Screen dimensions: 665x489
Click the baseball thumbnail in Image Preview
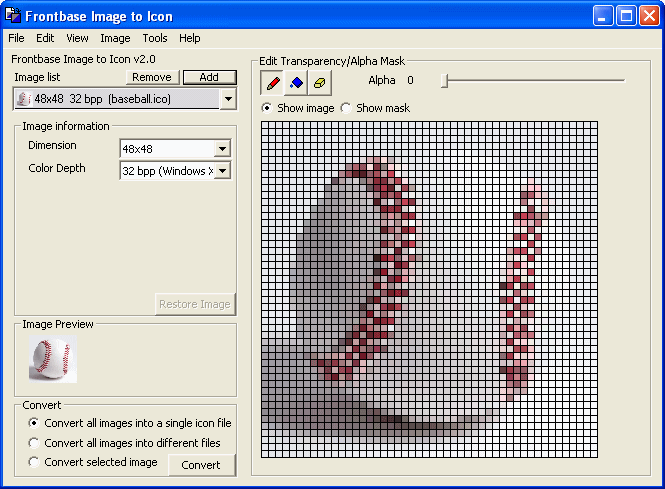click(53, 359)
